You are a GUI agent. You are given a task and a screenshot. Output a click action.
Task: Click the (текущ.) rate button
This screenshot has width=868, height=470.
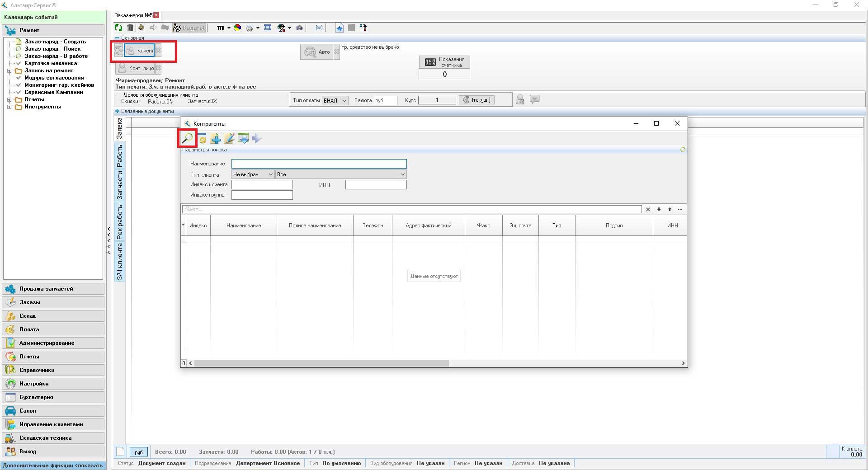click(x=477, y=100)
